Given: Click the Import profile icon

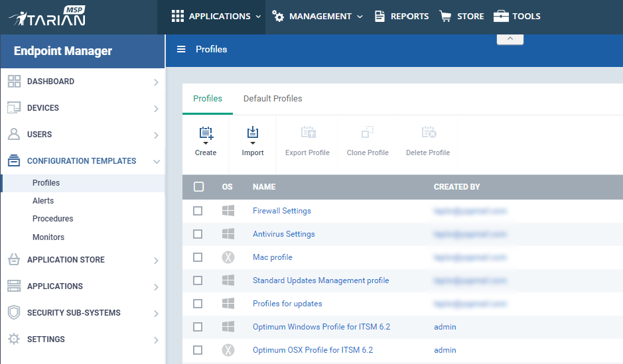Looking at the screenshot, I should pos(253,133).
